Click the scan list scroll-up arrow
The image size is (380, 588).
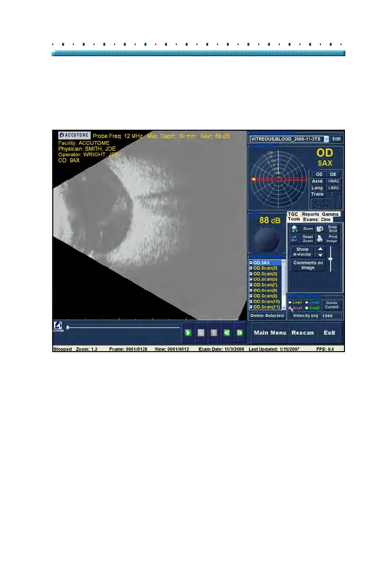285,262
